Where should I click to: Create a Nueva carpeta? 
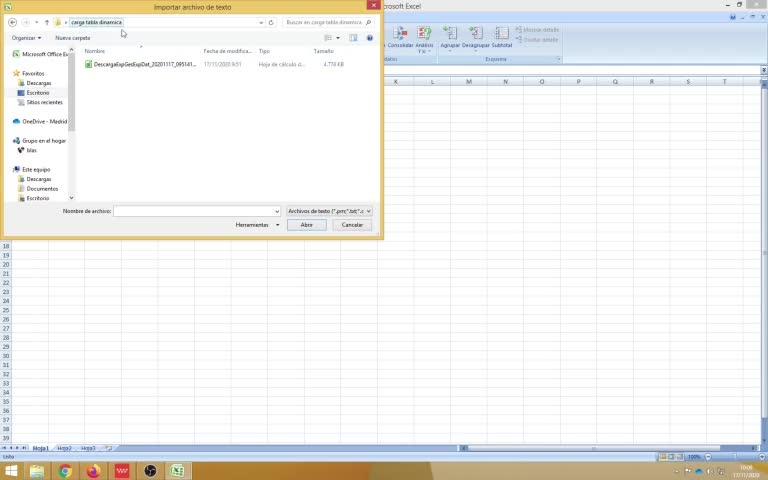72,38
